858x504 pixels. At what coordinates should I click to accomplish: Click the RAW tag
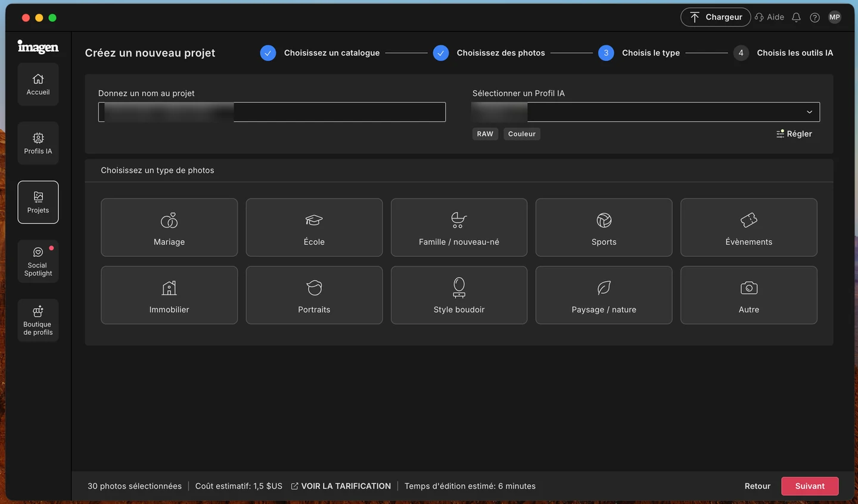[485, 134]
